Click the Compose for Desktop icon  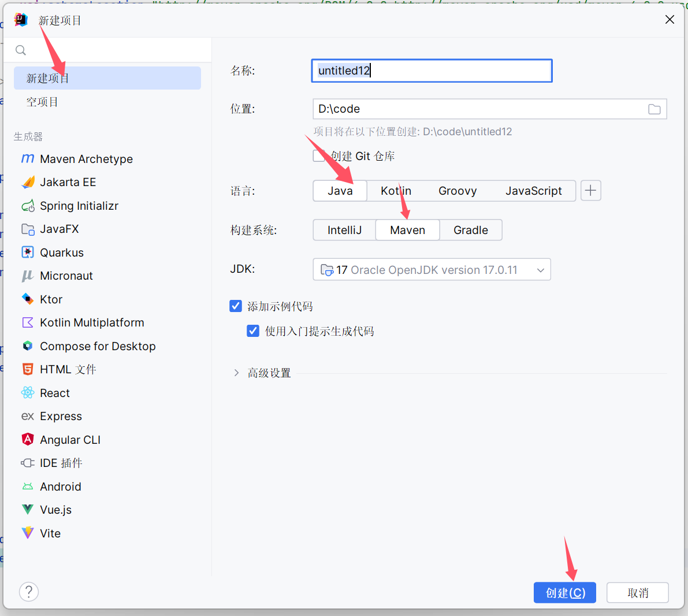[x=28, y=346]
